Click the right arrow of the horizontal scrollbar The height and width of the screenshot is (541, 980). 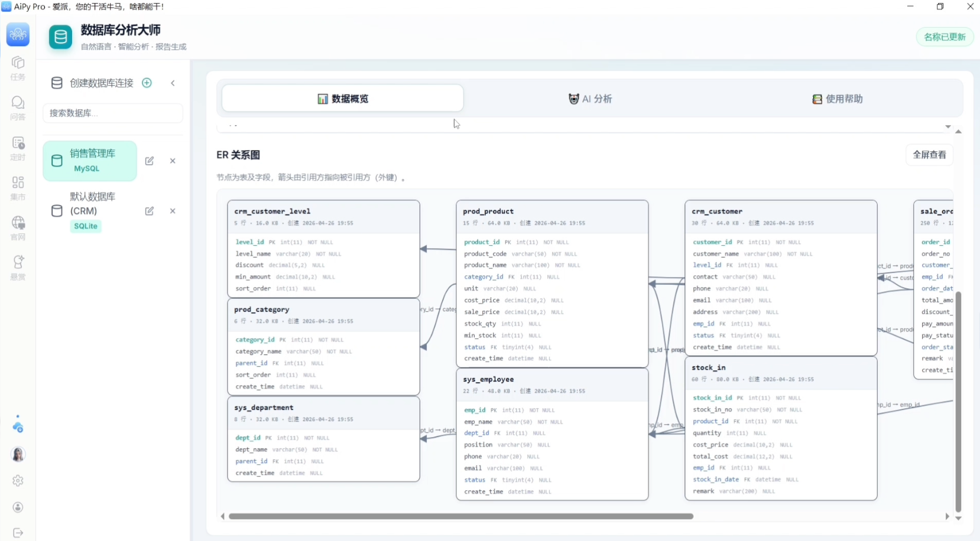947,516
